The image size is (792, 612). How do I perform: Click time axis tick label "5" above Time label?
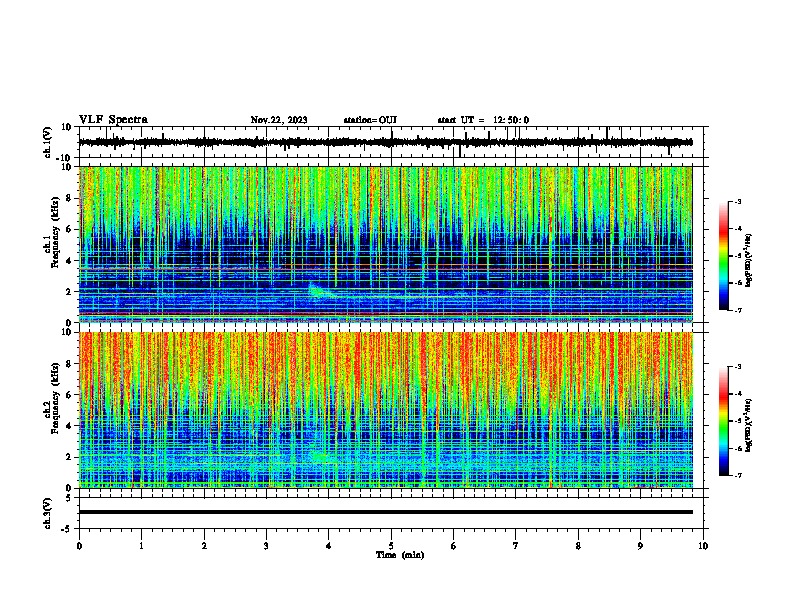click(x=391, y=546)
